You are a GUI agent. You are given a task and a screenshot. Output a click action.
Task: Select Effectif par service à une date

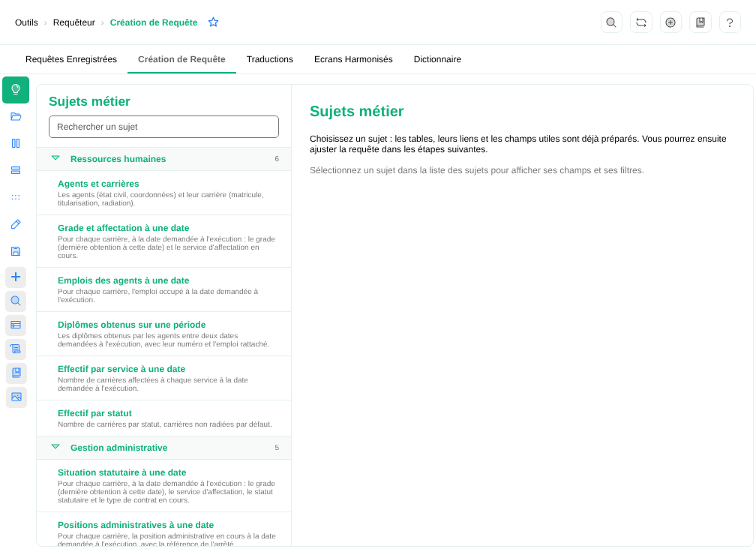[x=164, y=379]
